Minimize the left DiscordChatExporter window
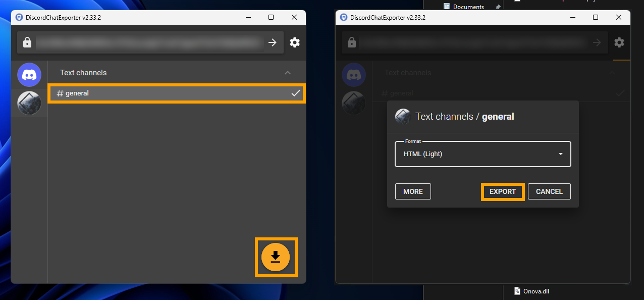Viewport: 644px width, 300px height. click(x=248, y=17)
